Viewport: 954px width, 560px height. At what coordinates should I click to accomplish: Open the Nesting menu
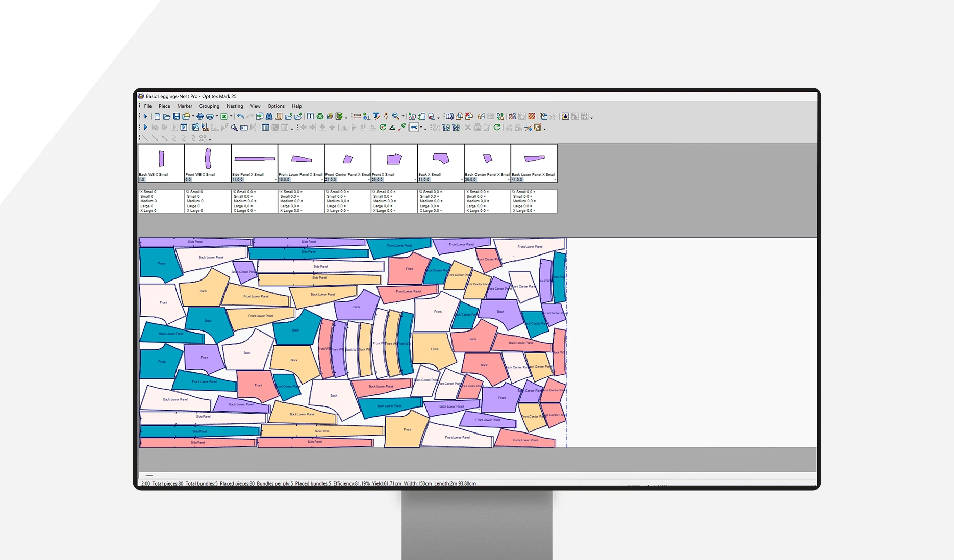click(x=235, y=106)
